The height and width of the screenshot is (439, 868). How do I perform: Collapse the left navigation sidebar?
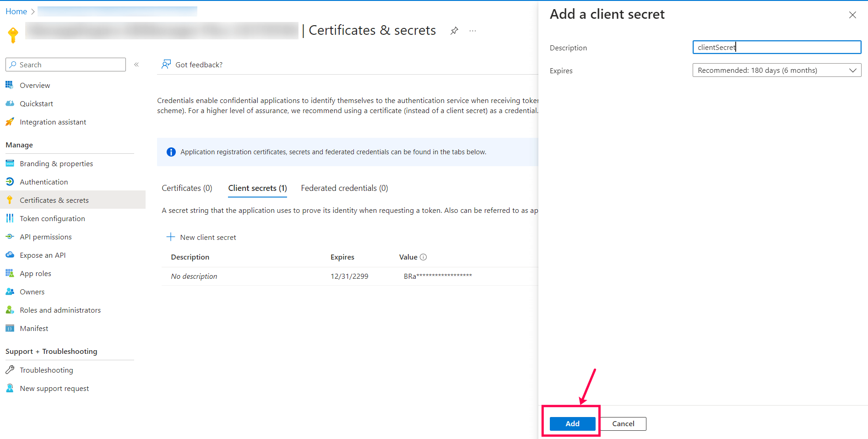(136, 65)
